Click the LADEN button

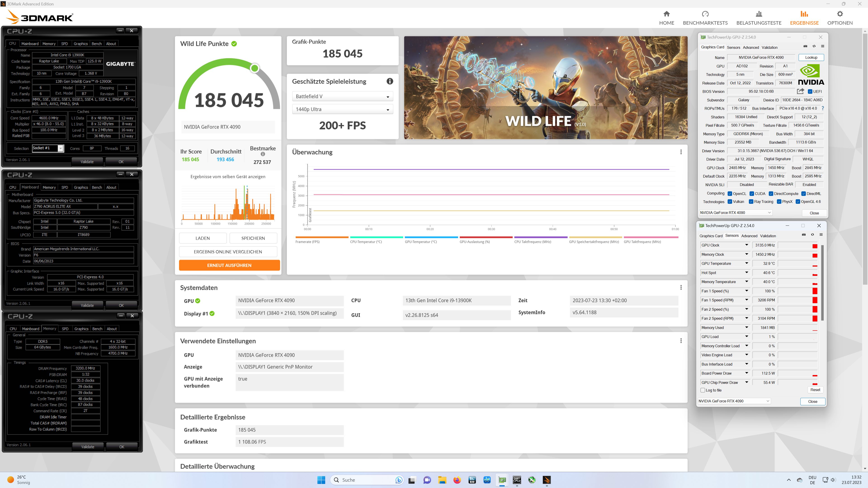(x=203, y=238)
